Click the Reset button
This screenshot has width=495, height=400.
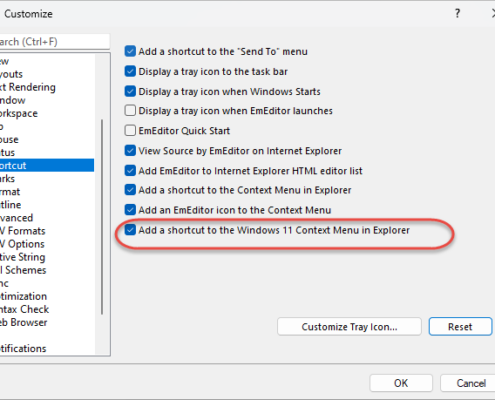point(460,327)
